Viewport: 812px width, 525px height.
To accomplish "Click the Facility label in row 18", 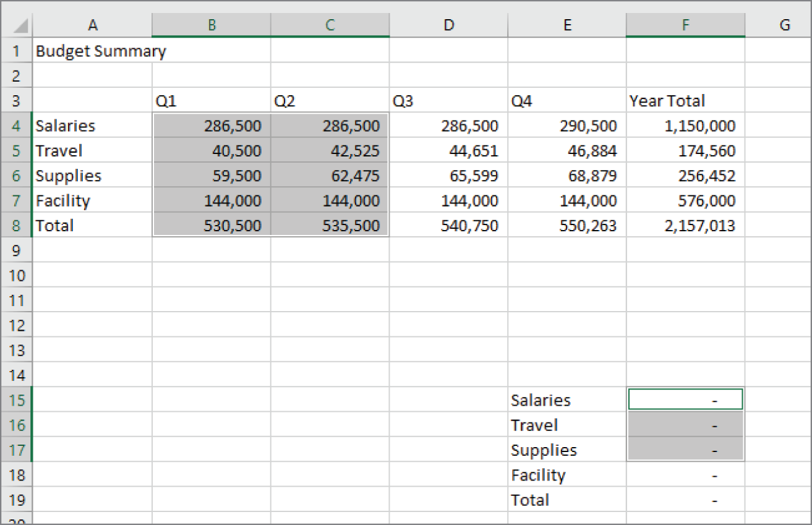I will click(567, 475).
